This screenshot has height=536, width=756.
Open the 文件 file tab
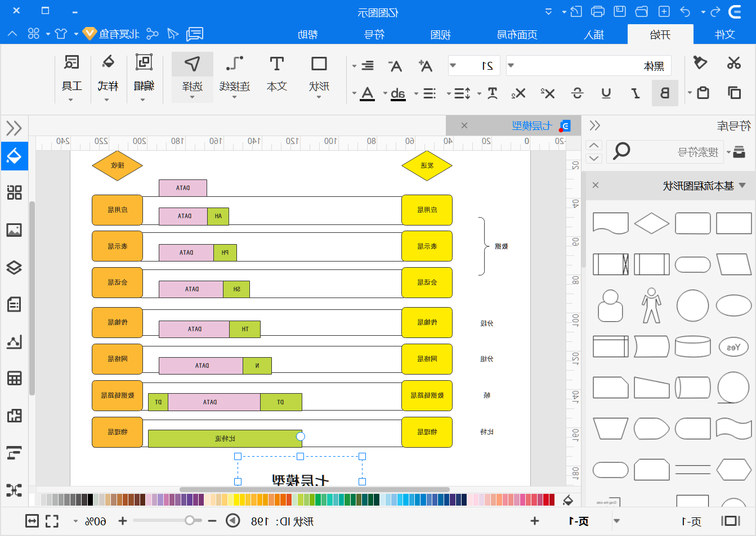tap(724, 34)
